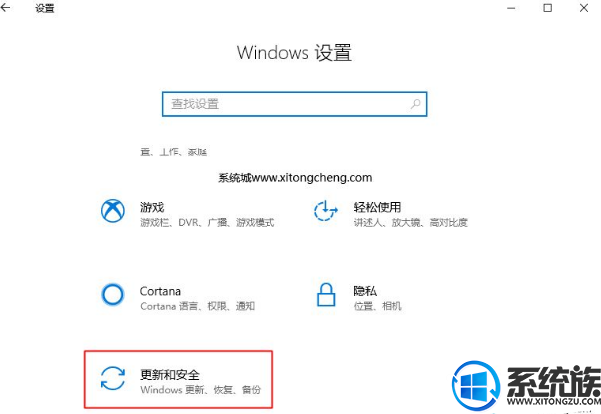Focus the 查找设置 search field

tap(294, 104)
